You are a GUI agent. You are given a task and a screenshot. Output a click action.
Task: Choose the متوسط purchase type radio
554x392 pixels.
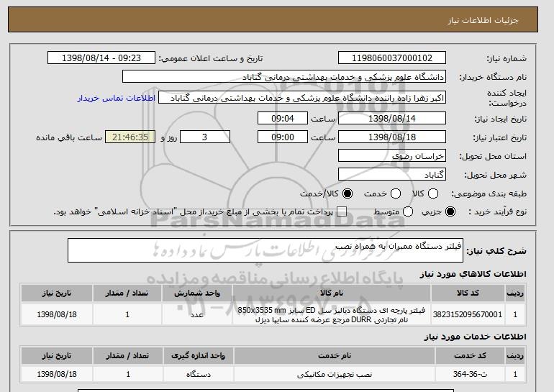(408, 211)
